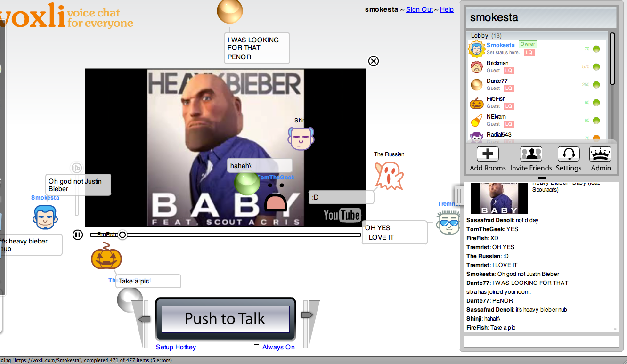Click the LQ badge in Smokesta's row
The width and height of the screenshot is (627, 364).
[529, 53]
